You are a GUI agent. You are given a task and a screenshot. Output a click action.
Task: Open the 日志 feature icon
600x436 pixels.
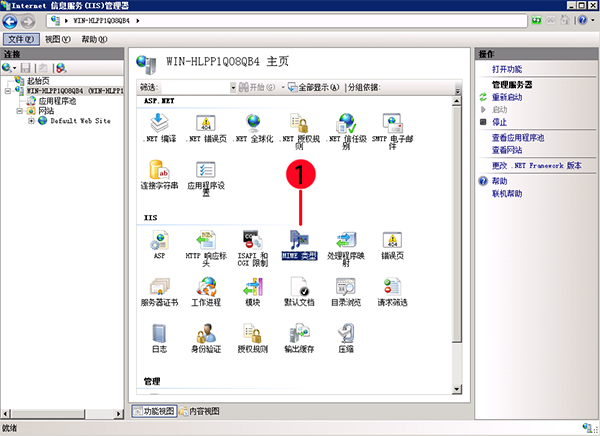point(160,338)
